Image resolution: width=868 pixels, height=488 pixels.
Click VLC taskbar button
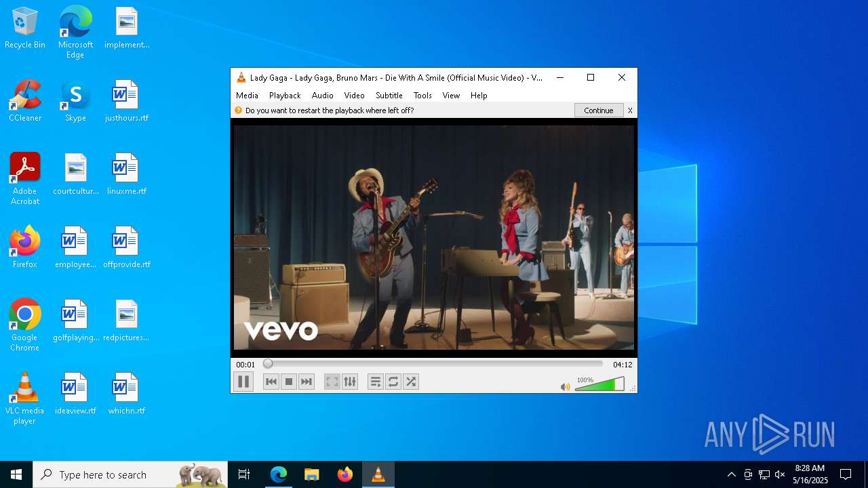(x=378, y=474)
